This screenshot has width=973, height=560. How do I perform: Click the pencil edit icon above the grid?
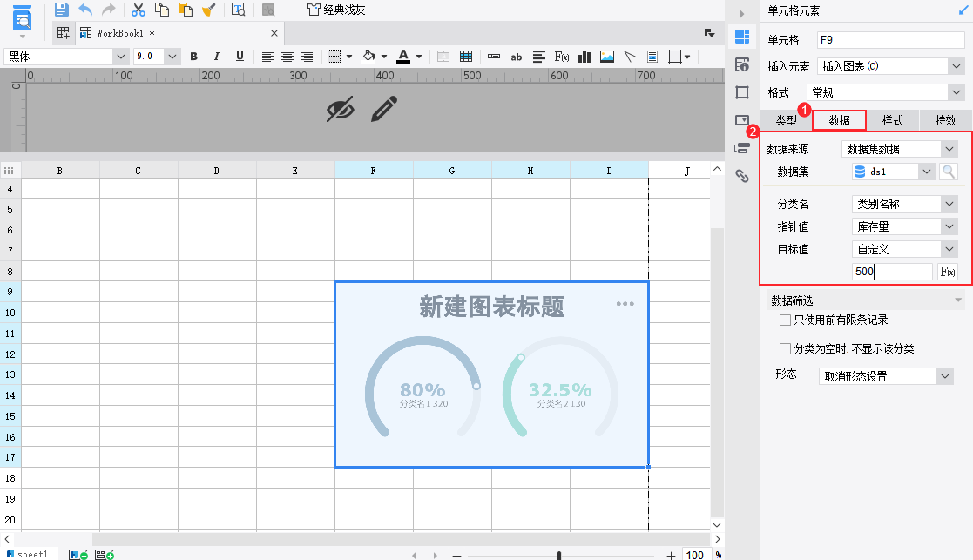click(x=384, y=109)
